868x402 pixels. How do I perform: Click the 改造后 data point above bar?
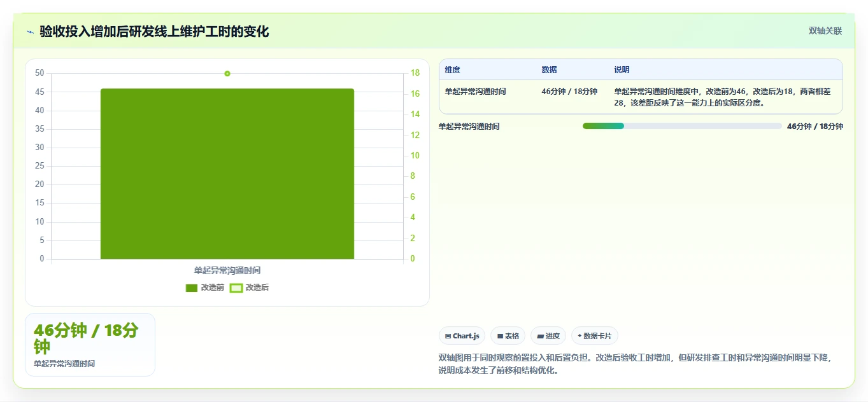[x=227, y=74]
